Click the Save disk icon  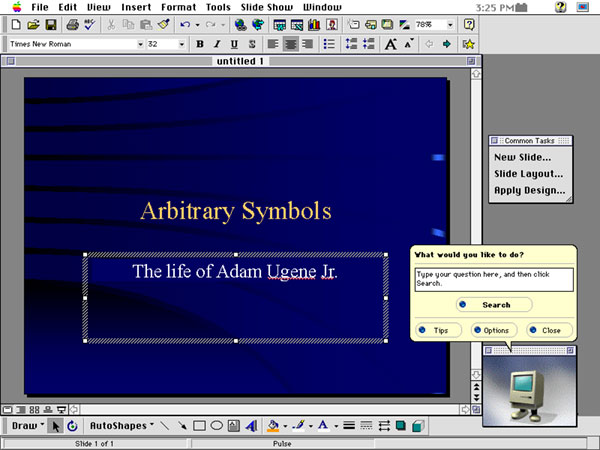(50, 24)
